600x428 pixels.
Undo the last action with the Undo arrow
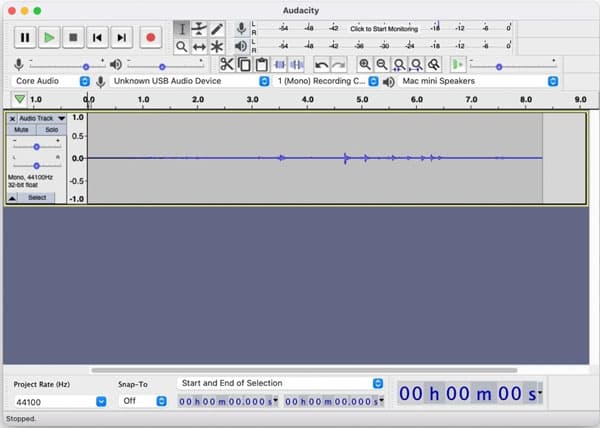321,64
